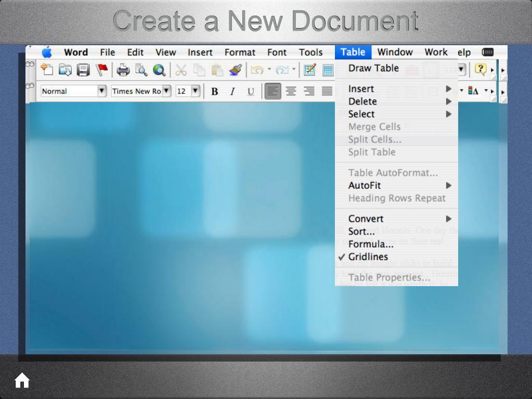Undo the last action with the Undo arrow
Viewport: 532px width, 399px height.
257,70
